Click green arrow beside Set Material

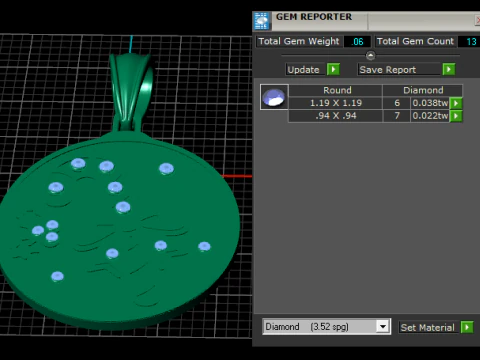(467, 327)
